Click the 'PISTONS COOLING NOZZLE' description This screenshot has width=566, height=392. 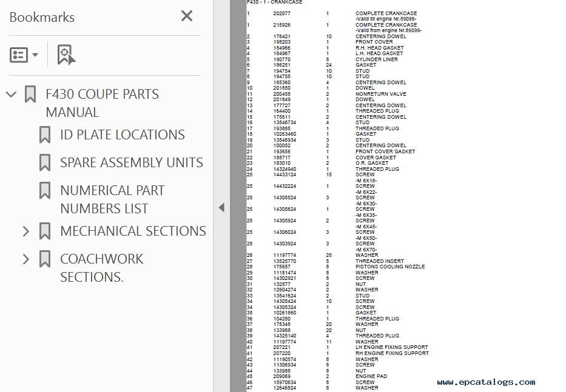coord(390,267)
